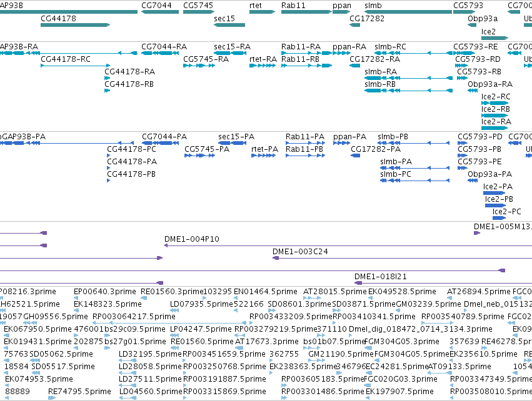This screenshot has width=532, height=401.
Task: Click the slmb-RA transcript label
Action: [381, 72]
